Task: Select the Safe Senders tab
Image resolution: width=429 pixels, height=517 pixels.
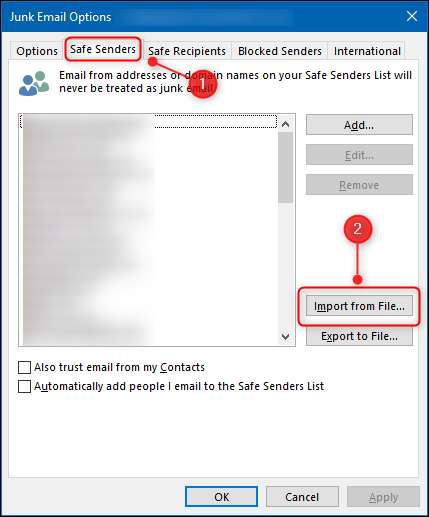Action: tap(103, 49)
